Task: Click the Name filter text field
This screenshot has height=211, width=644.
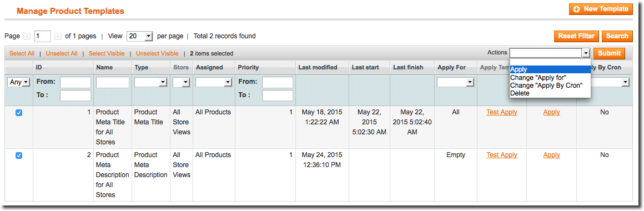Action: (x=113, y=83)
